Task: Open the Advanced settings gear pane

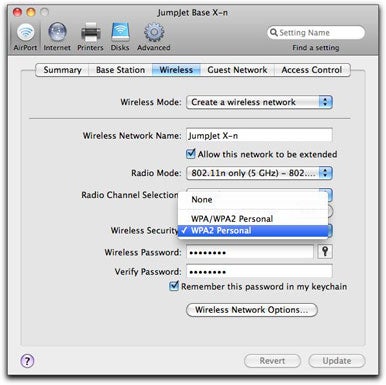Action: 154,37
